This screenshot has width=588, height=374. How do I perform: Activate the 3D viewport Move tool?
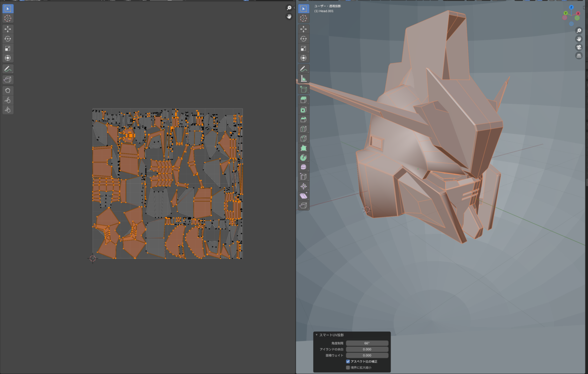click(304, 29)
